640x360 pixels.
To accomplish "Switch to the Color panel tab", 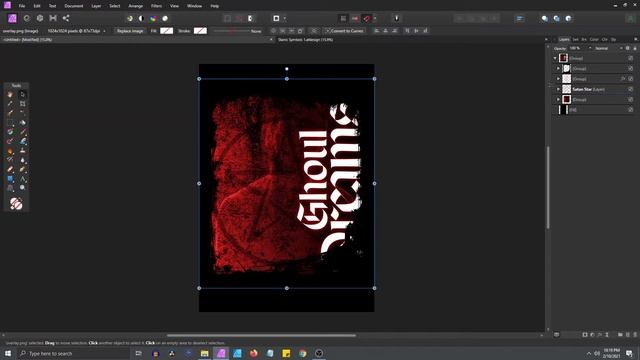I will [594, 40].
